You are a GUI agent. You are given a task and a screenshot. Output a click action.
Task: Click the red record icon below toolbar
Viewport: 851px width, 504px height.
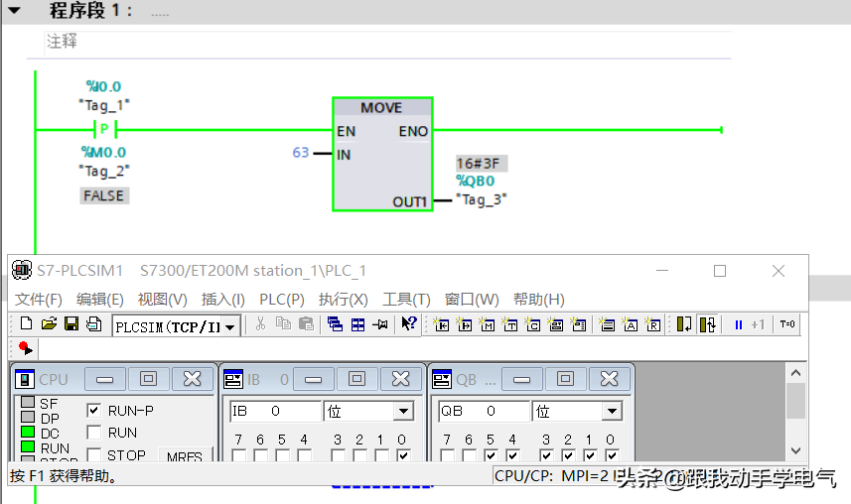click(25, 348)
